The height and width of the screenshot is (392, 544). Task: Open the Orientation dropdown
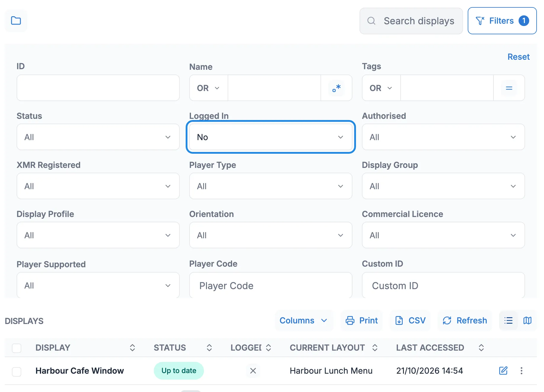[x=271, y=235]
